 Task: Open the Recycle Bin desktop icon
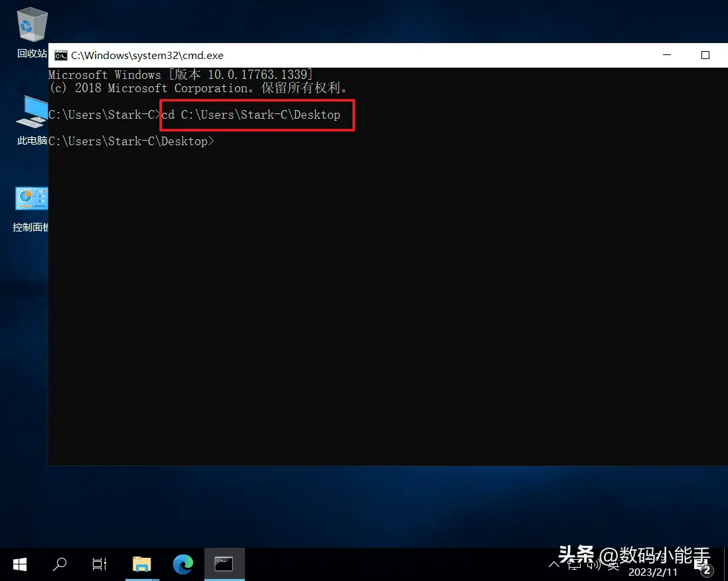32,32
